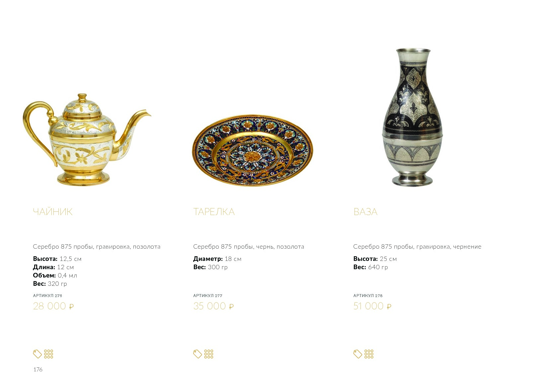
Task: Click page number 176
Action: (x=38, y=369)
